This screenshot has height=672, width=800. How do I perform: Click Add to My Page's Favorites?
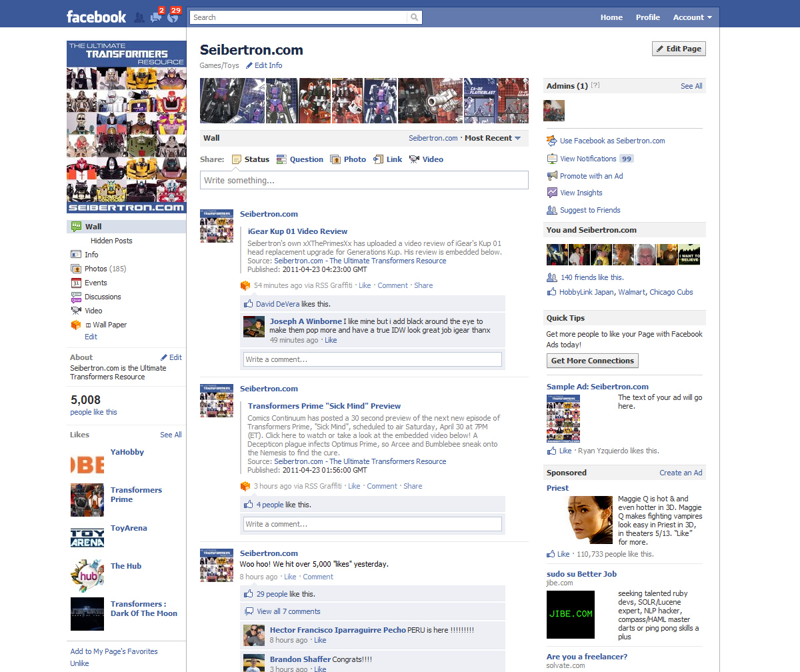click(114, 651)
